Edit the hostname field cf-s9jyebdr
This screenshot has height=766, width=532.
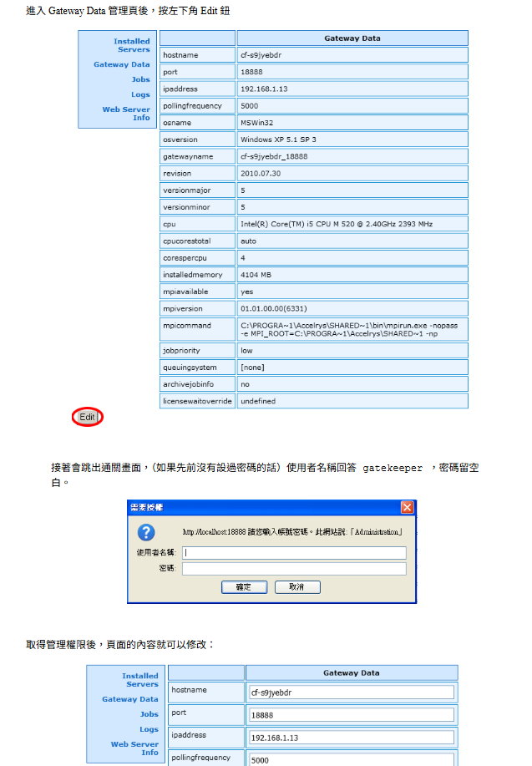coord(352,692)
